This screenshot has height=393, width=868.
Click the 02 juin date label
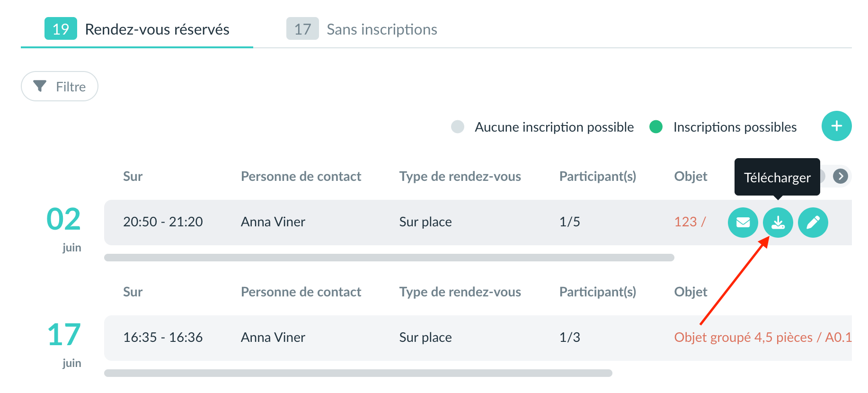[64, 227]
